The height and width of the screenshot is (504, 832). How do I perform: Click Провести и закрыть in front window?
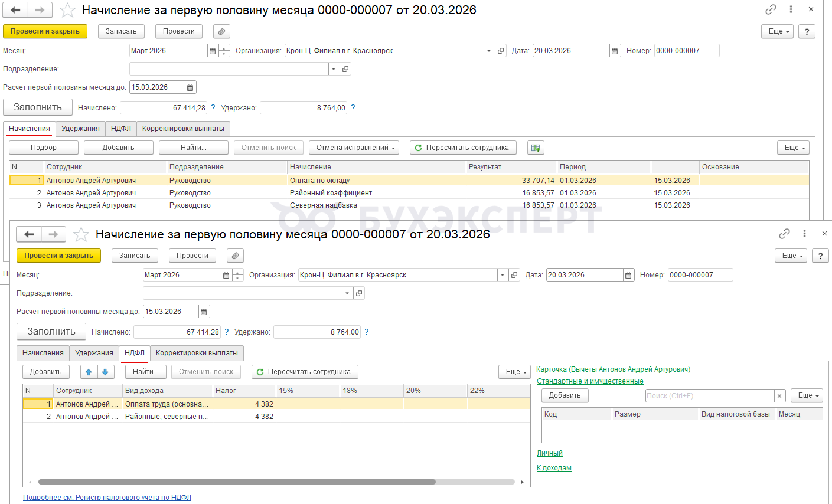tap(59, 256)
